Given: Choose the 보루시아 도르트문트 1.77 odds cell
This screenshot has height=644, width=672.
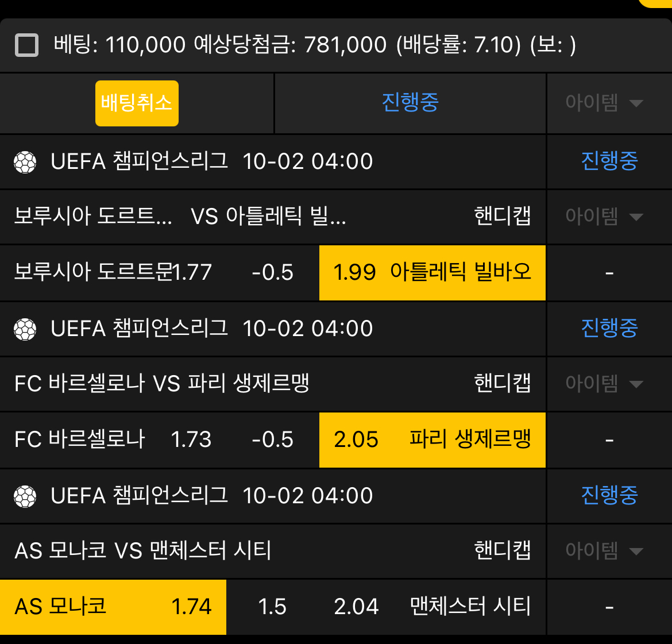Looking at the screenshot, I should click(113, 272).
